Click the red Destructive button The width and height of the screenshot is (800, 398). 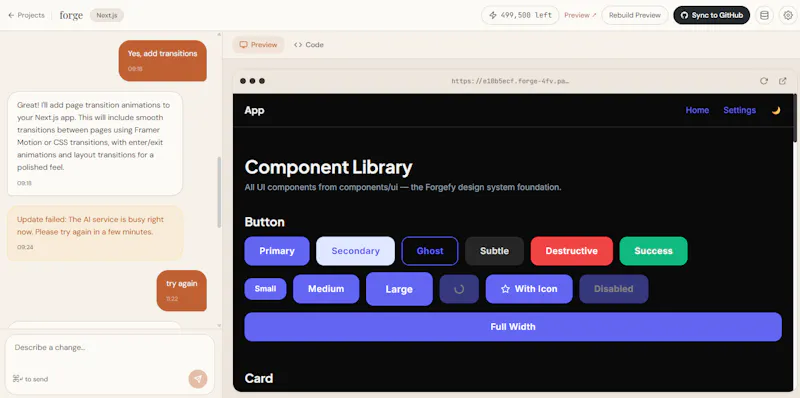tap(571, 251)
